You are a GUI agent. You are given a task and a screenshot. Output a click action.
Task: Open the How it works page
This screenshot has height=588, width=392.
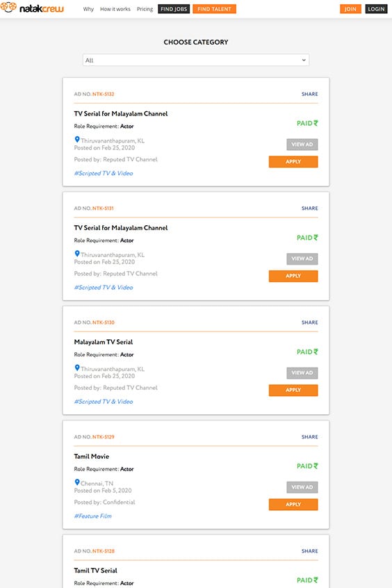click(115, 9)
